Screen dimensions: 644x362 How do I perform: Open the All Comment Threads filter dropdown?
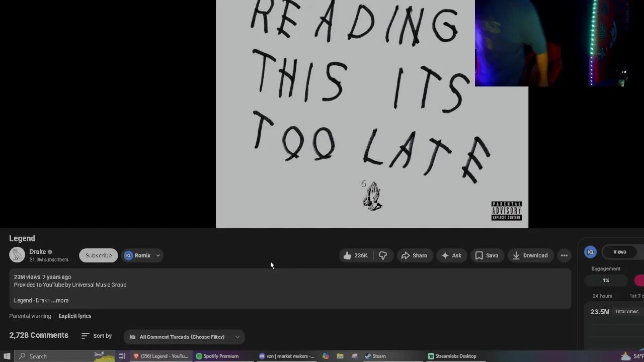[x=184, y=337]
